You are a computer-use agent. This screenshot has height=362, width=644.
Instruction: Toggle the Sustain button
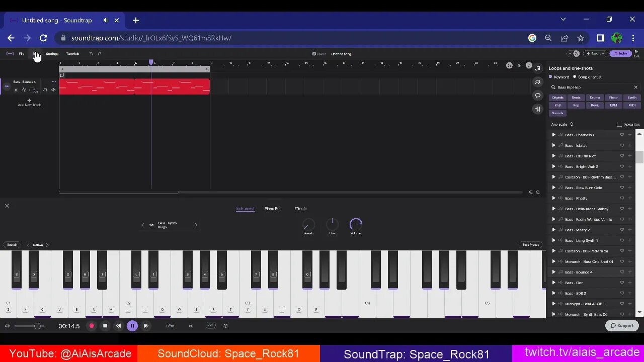[12, 245]
